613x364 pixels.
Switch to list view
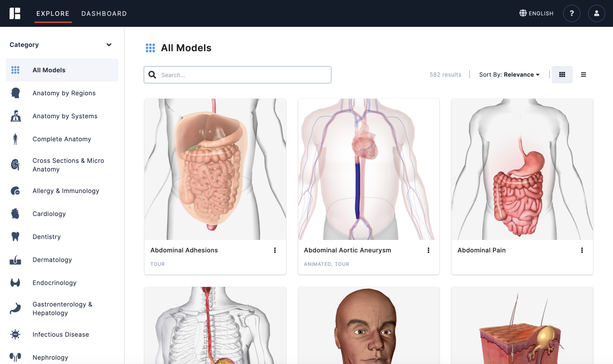[x=583, y=75]
